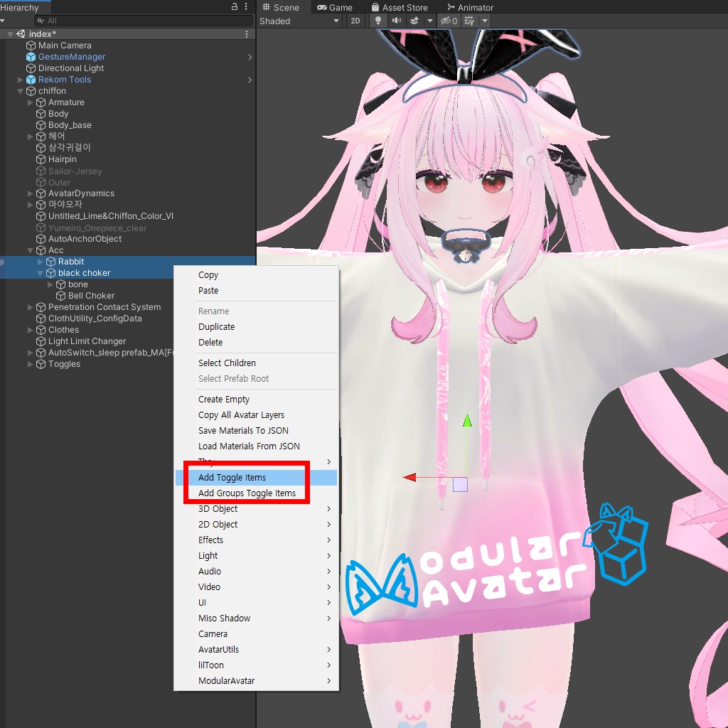Collapse the index scene foldout
This screenshot has height=728, width=728.
click(x=10, y=34)
